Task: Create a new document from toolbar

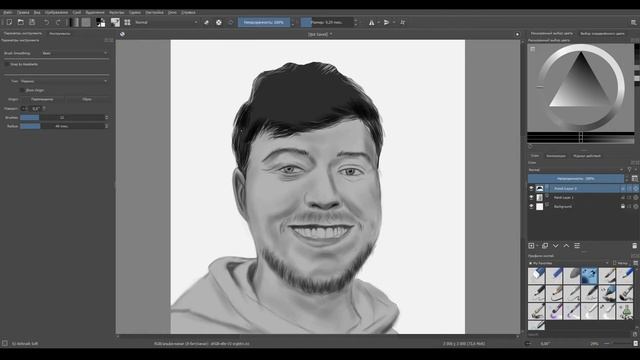Action: click(x=9, y=22)
